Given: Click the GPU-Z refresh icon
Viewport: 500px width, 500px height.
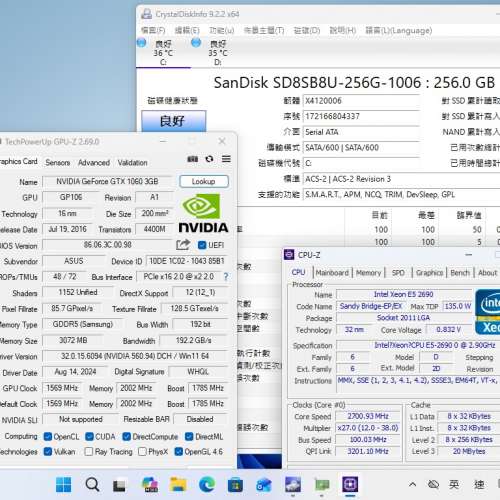Looking at the screenshot, I should click(x=209, y=159).
